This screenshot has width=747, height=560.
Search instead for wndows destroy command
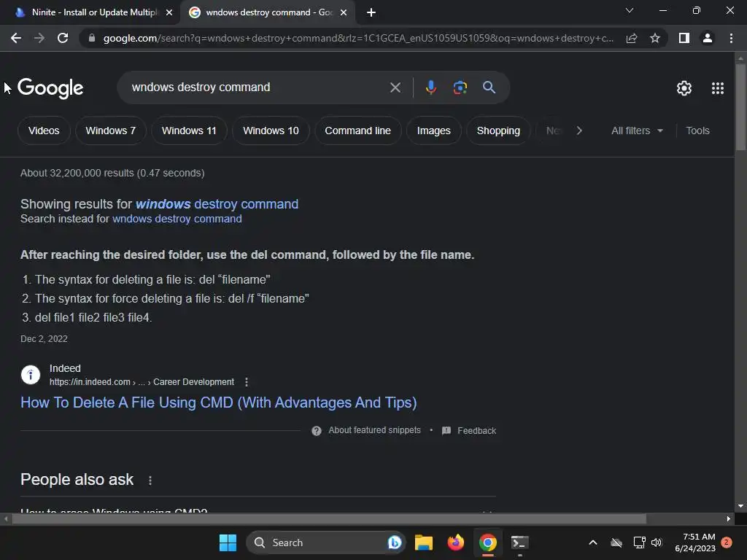[177, 219]
